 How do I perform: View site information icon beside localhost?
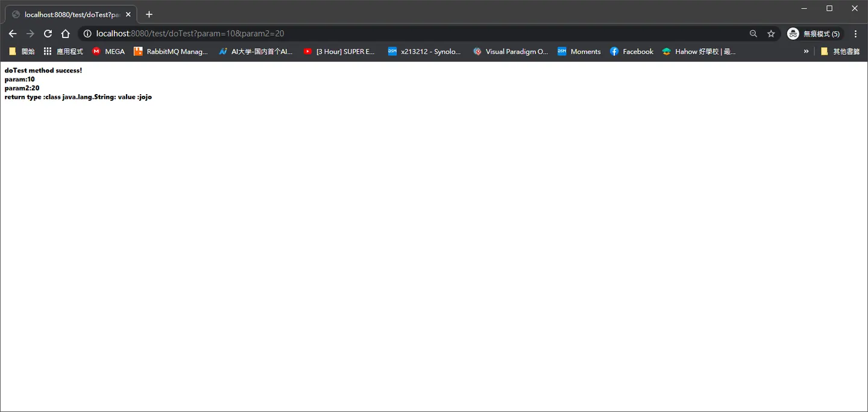click(x=87, y=34)
